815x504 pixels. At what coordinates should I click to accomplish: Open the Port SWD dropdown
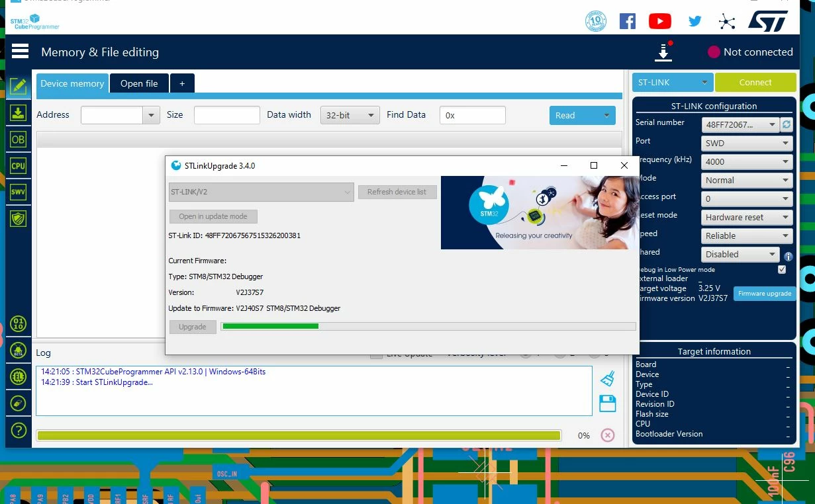[747, 143]
